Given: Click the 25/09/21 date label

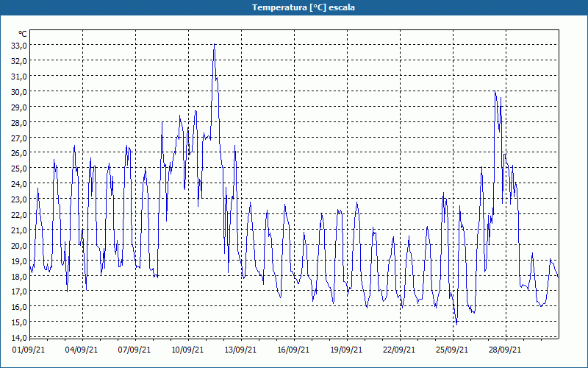Looking at the screenshot, I should pyautogui.click(x=453, y=350).
